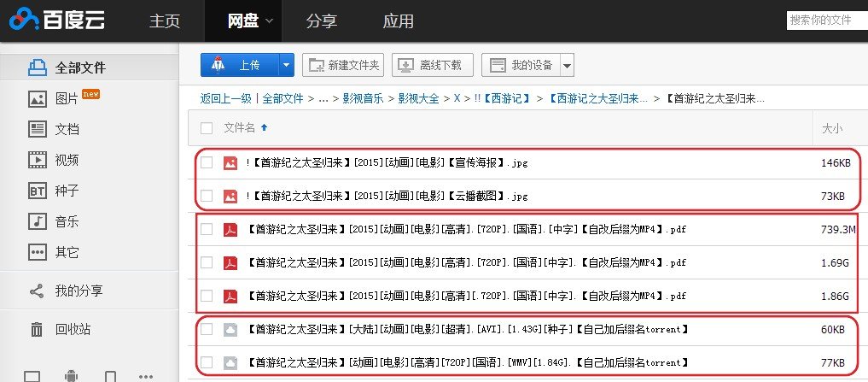This screenshot has width=868, height=382.
Task: Click 全部文件 breadcrumb link
Action: (283, 98)
